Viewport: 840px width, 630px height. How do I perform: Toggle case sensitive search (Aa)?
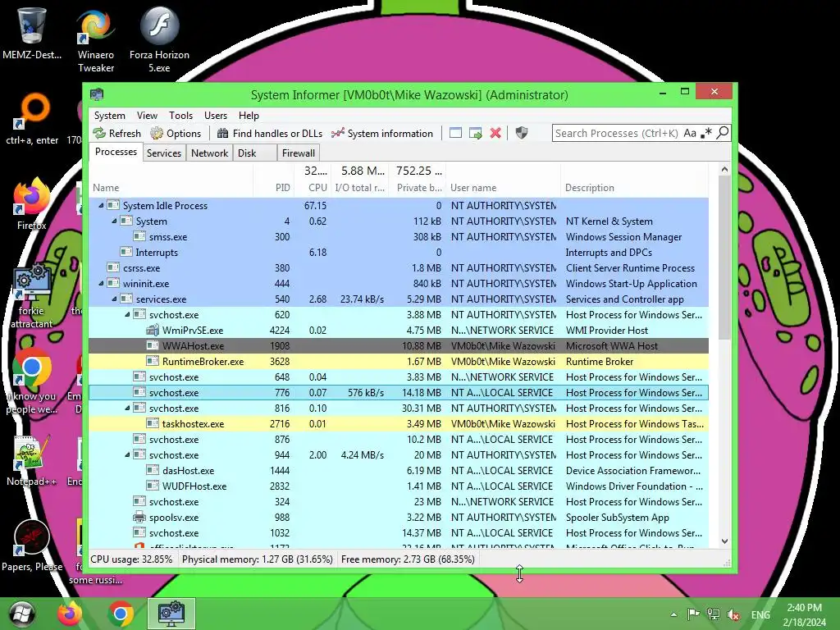[x=690, y=133]
